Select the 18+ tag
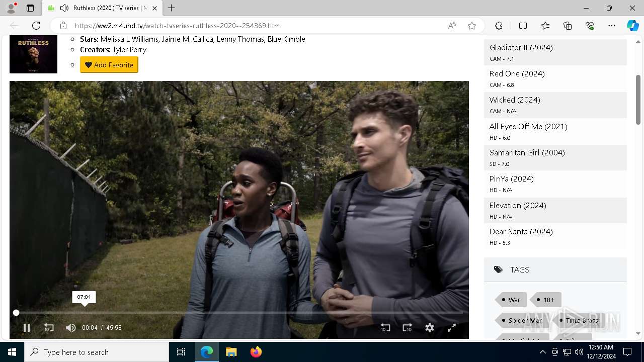 546,300
